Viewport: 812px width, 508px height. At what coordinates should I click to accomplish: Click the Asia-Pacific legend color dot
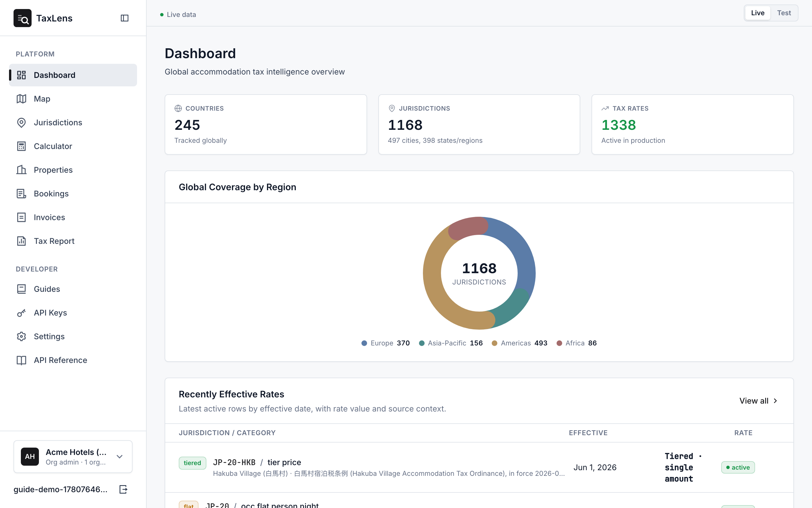422,343
